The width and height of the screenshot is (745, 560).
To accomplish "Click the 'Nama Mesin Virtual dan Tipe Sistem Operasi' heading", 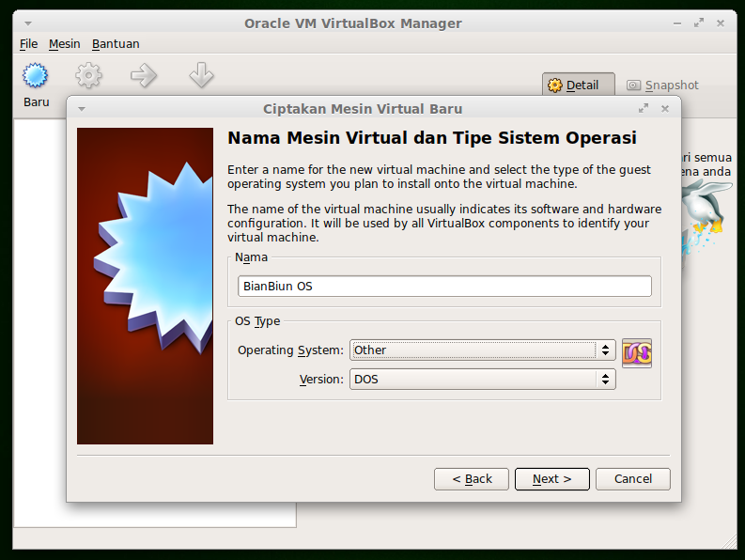I will pyautogui.click(x=432, y=138).
